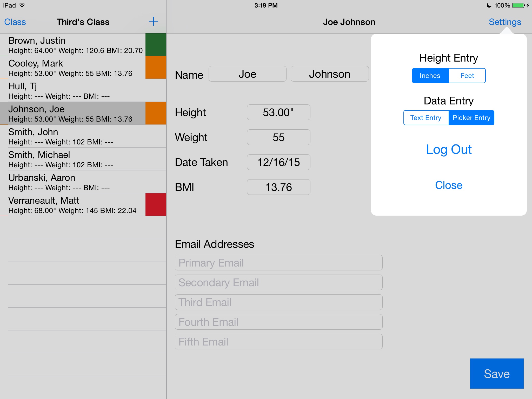Select Picker Entry data mode

(x=471, y=118)
